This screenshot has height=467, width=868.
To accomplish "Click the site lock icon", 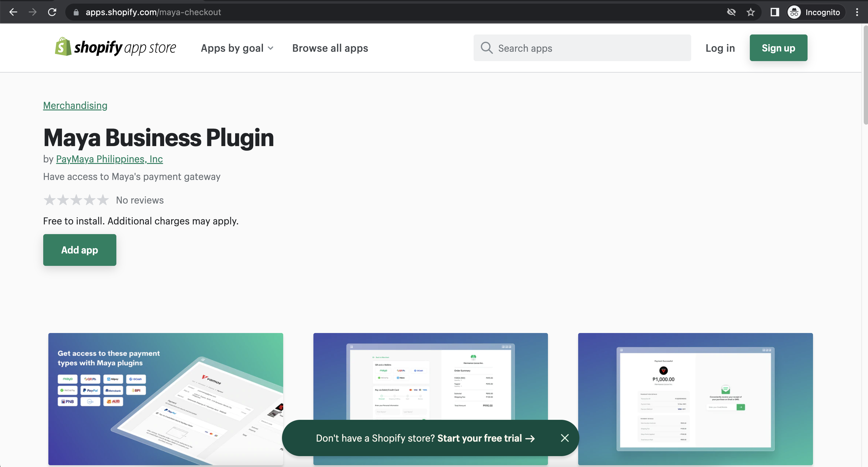I will tap(76, 12).
